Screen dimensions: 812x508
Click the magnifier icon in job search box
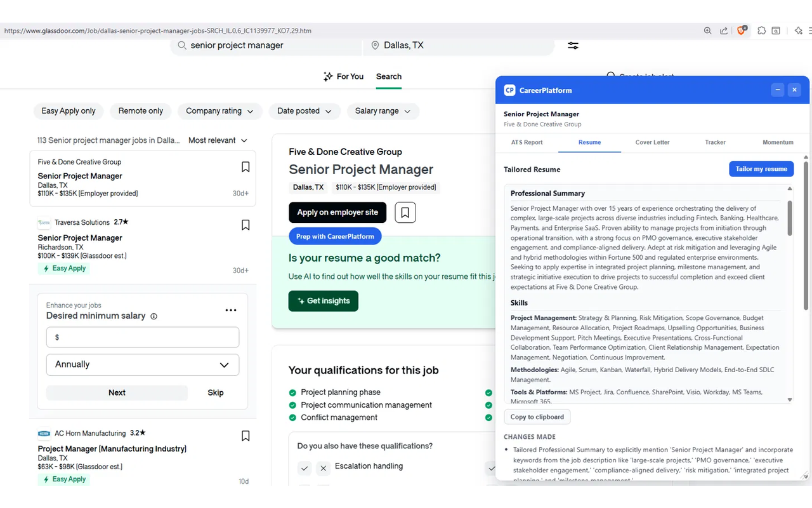click(182, 46)
